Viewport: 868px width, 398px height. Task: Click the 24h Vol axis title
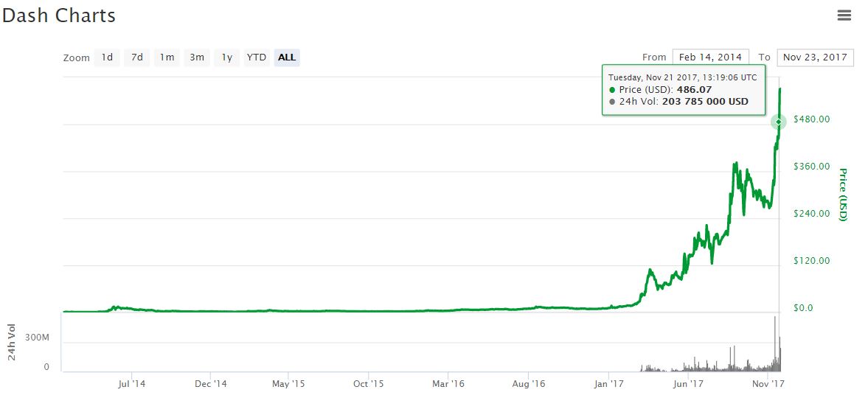pos(12,342)
